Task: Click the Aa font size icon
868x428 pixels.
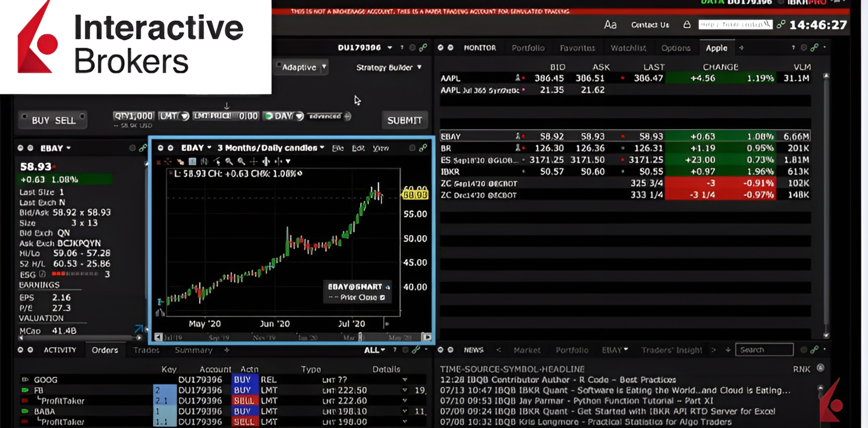Action: (x=610, y=25)
